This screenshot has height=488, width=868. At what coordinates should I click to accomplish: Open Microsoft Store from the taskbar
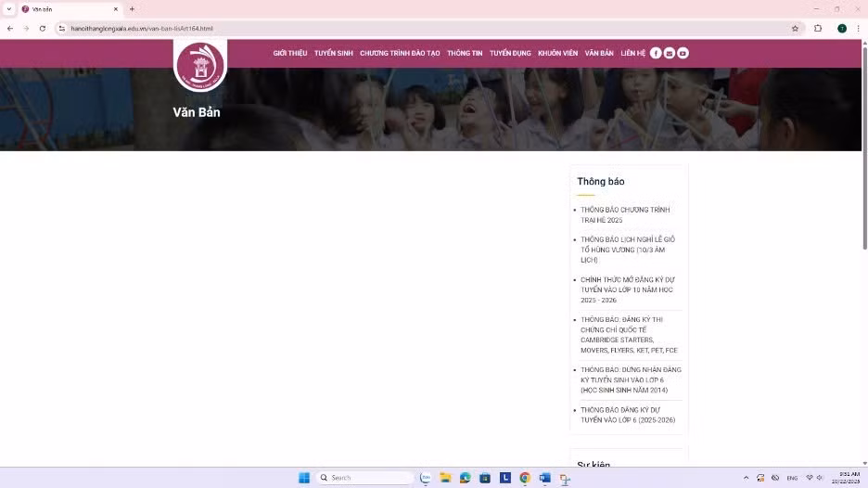pos(485,478)
